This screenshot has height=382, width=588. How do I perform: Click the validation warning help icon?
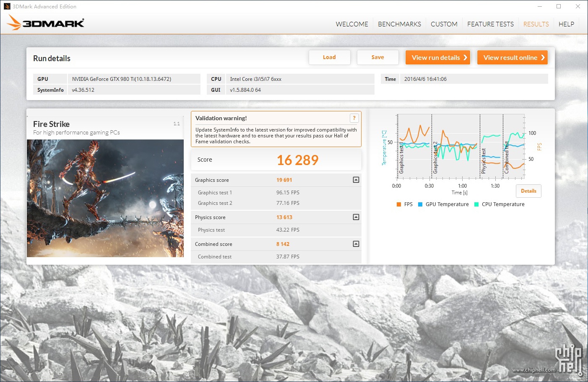point(354,118)
